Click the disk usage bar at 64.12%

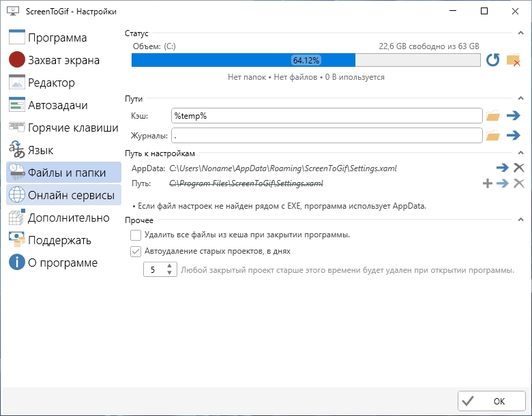(306, 60)
